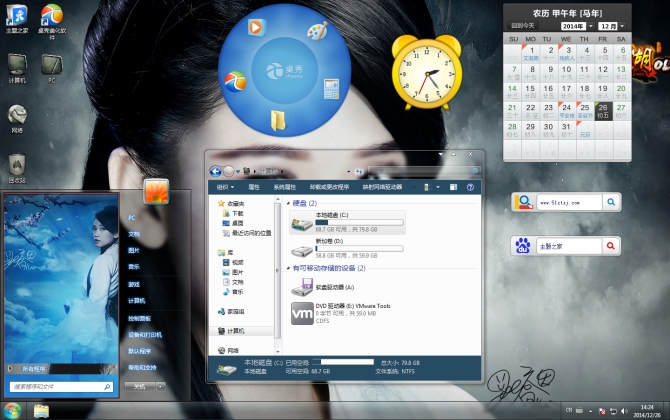
Task: Click 系统属性 in Explorer toolbar
Action: click(285, 187)
